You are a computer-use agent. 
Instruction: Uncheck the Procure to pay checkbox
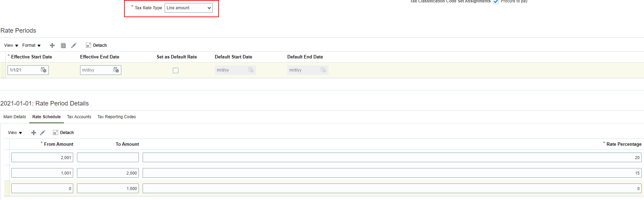coord(496,2)
